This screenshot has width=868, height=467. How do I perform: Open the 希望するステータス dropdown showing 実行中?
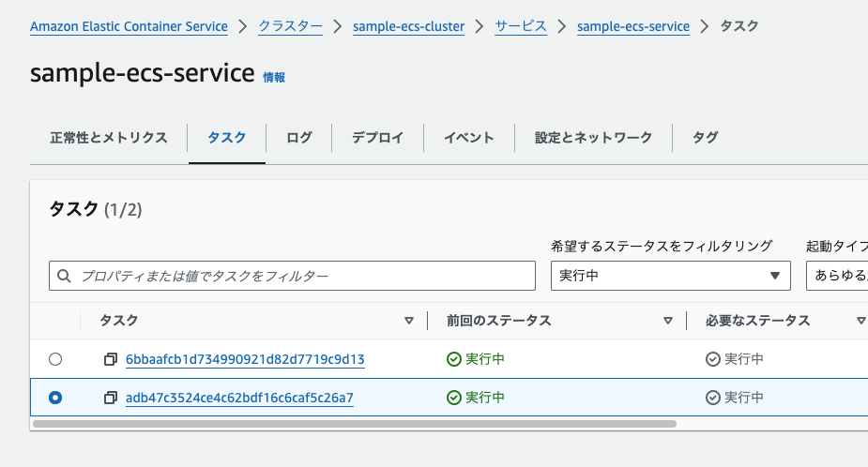pyautogui.click(x=670, y=276)
